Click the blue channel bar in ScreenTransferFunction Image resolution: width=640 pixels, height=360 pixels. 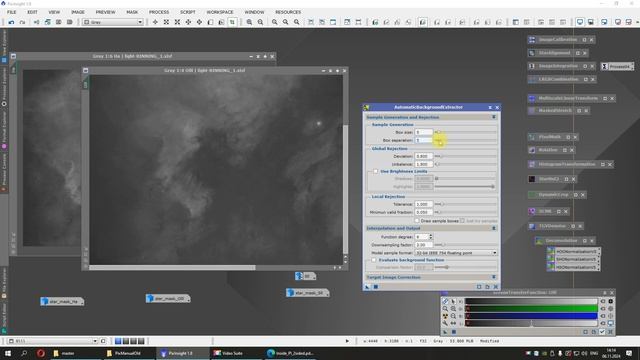tap(531, 316)
